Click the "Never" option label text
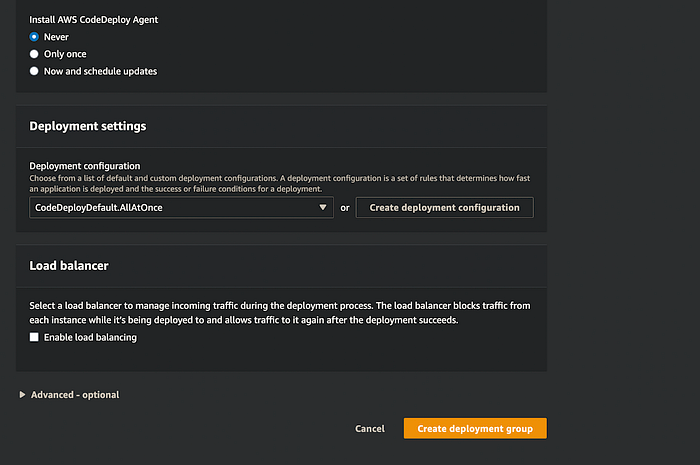This screenshot has height=465, width=700. (x=57, y=37)
